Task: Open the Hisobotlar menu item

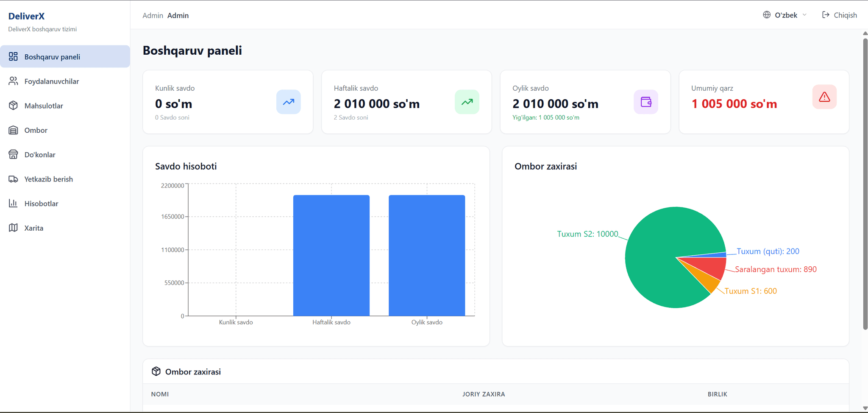Action: (x=41, y=204)
